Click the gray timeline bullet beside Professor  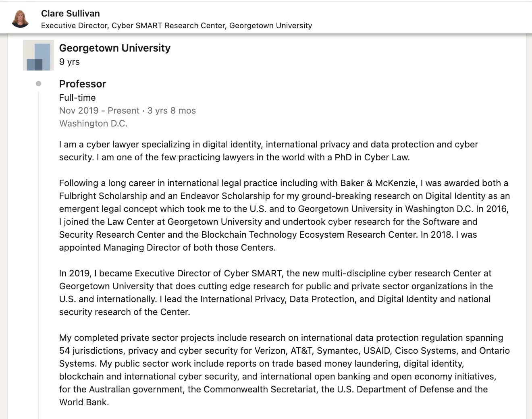pyautogui.click(x=38, y=84)
